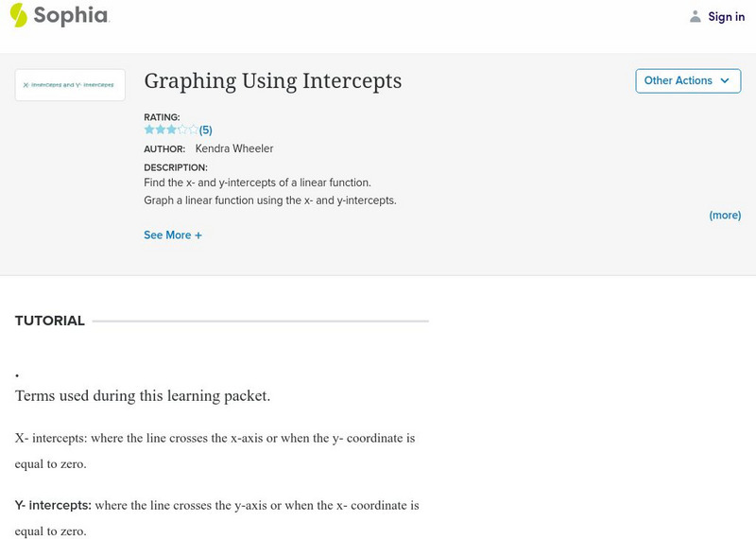
Task: Click the bold Y- intercepts term
Action: click(53, 506)
